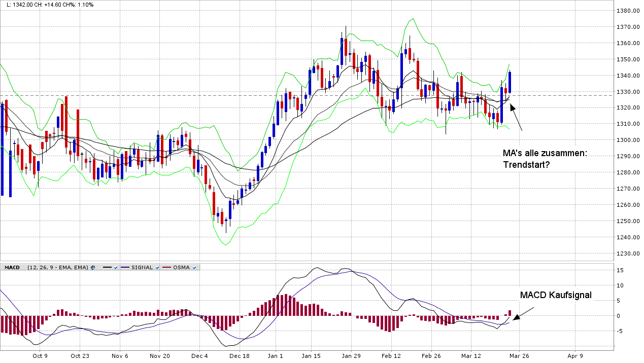Disable the SIGNAL line checkbox
The image size is (644, 363).
point(157,267)
